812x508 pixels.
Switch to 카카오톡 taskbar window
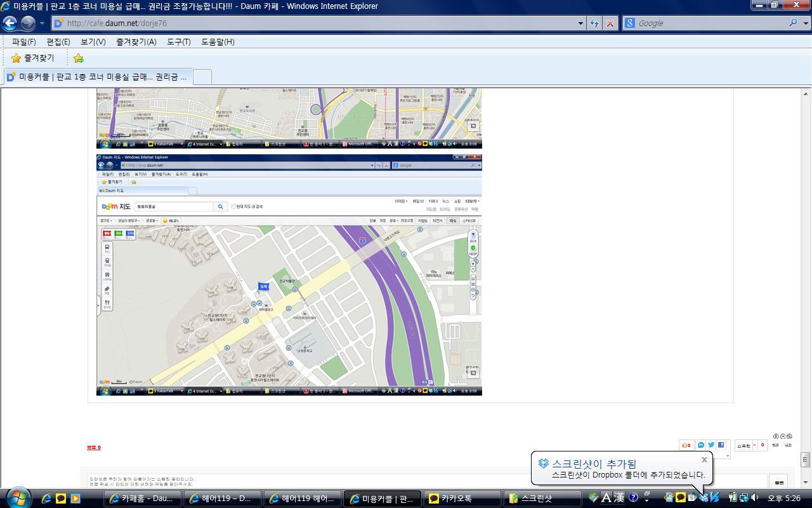tap(462, 498)
